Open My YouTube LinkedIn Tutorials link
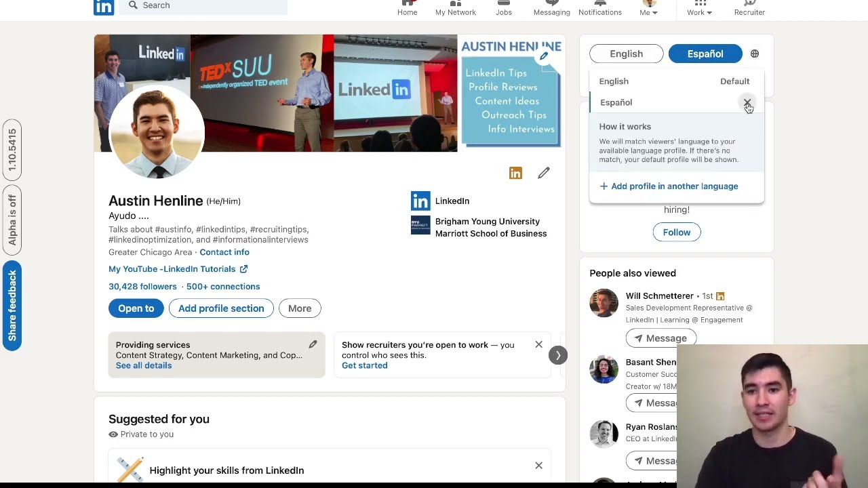 pos(178,269)
